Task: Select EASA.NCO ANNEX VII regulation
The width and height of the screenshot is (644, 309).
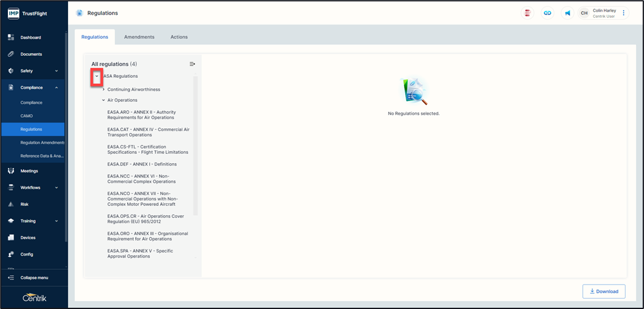Action: coord(144,199)
